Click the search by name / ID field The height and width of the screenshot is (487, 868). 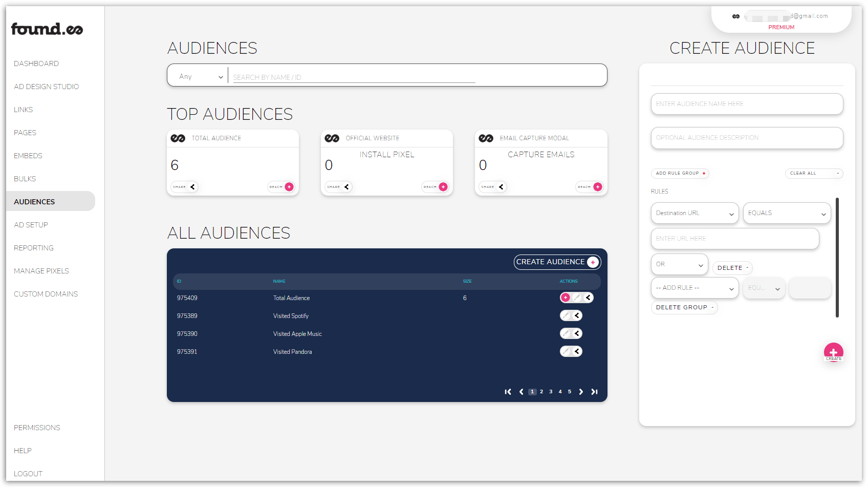(354, 77)
